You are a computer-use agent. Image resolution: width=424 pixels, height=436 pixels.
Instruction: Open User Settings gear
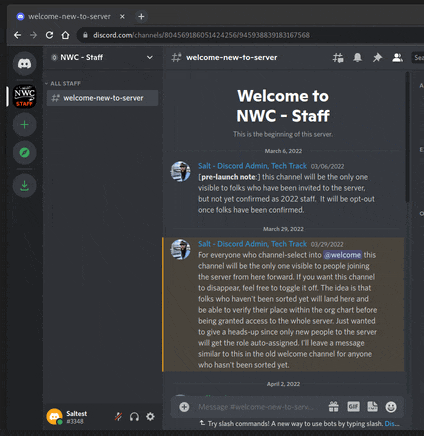coord(150,417)
